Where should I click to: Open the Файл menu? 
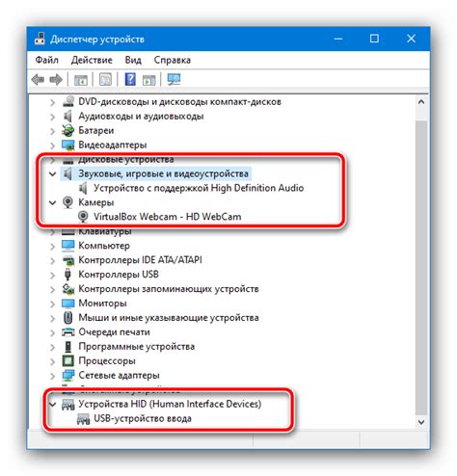pyautogui.click(x=47, y=60)
